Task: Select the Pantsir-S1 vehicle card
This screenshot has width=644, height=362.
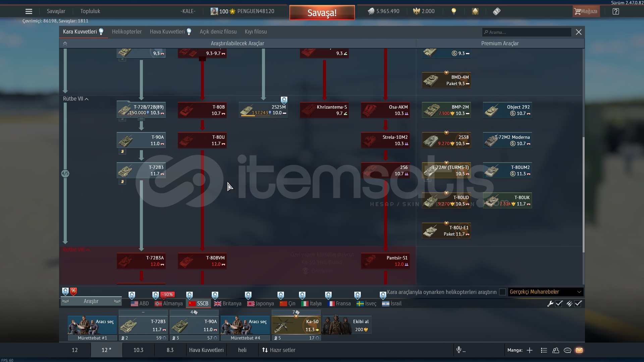Action: (x=385, y=261)
